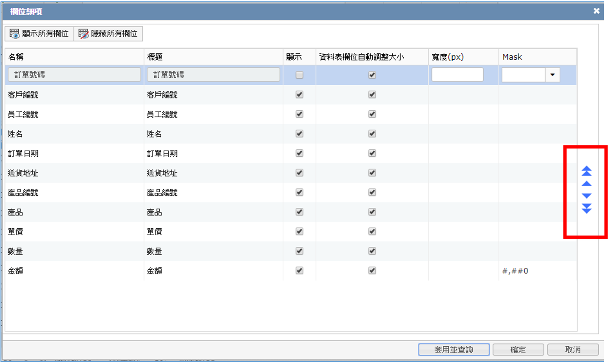The width and height of the screenshot is (609, 364).
Task: Move selected field to the bottom
Action: pyautogui.click(x=587, y=208)
